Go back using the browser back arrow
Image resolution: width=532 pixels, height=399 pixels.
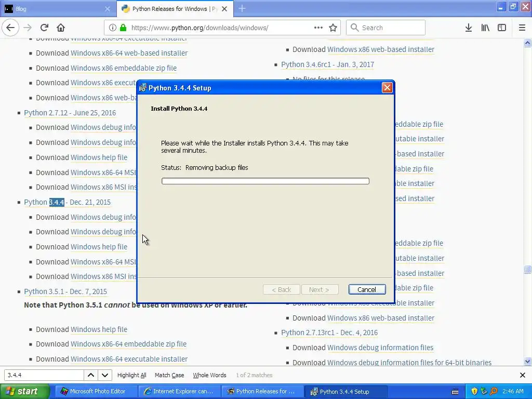pos(10,28)
